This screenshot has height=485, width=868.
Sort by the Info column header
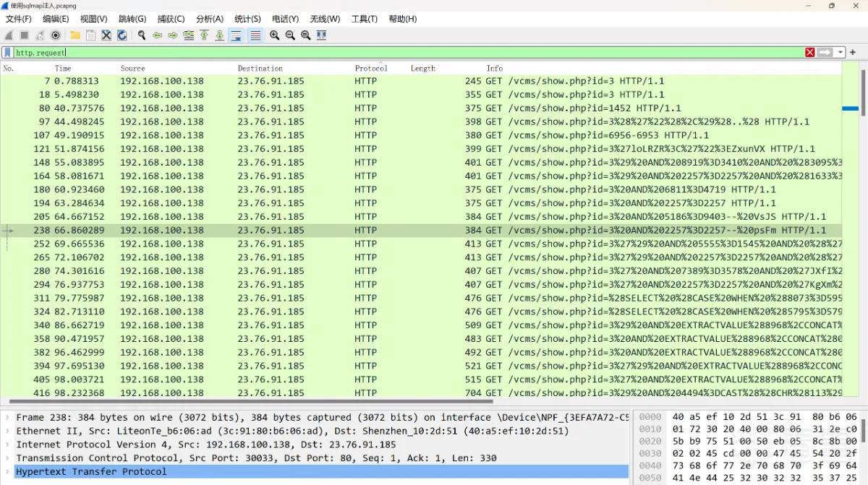[x=495, y=69]
